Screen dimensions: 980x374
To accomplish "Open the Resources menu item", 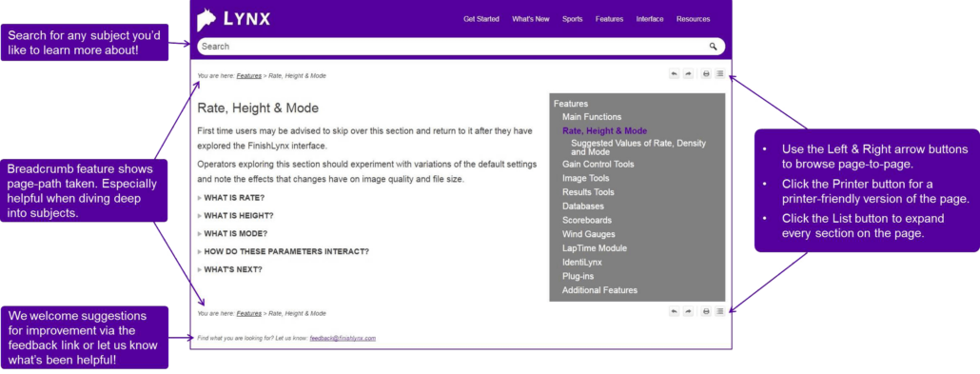I will point(693,19).
